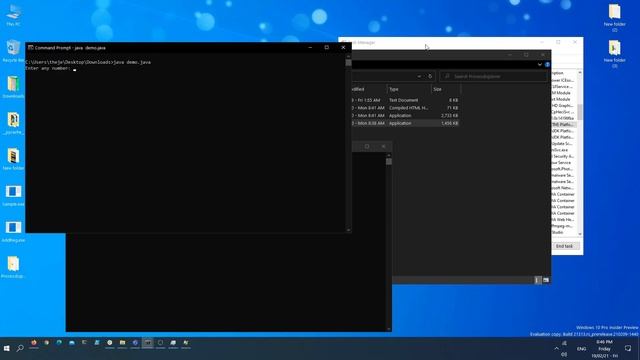Switch Explorer to details view icon
640x360 pixels.
point(537,280)
